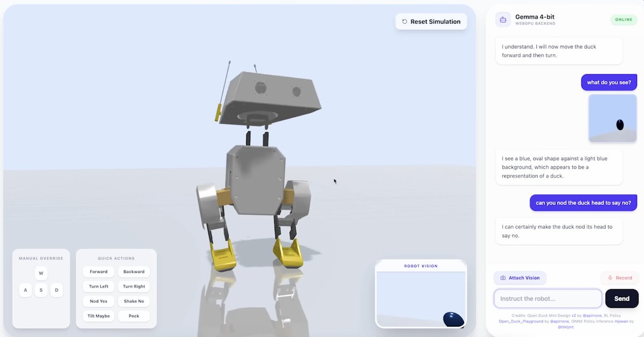Start voice input with the Record button

[620, 277]
